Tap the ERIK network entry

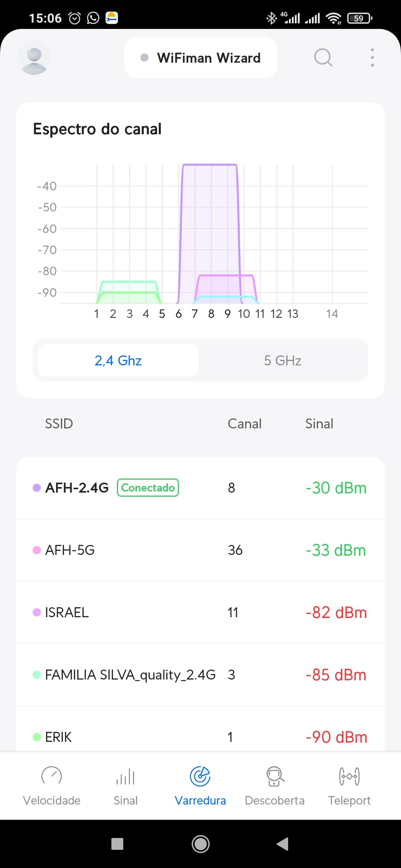[x=200, y=737]
